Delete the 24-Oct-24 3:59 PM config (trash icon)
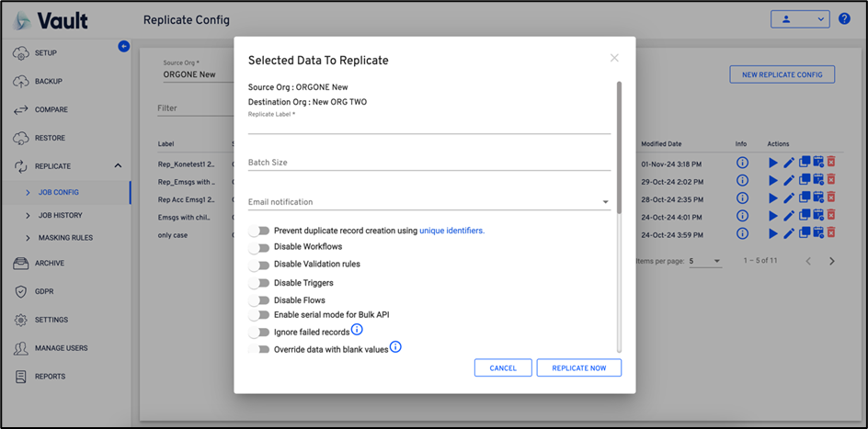 (831, 232)
